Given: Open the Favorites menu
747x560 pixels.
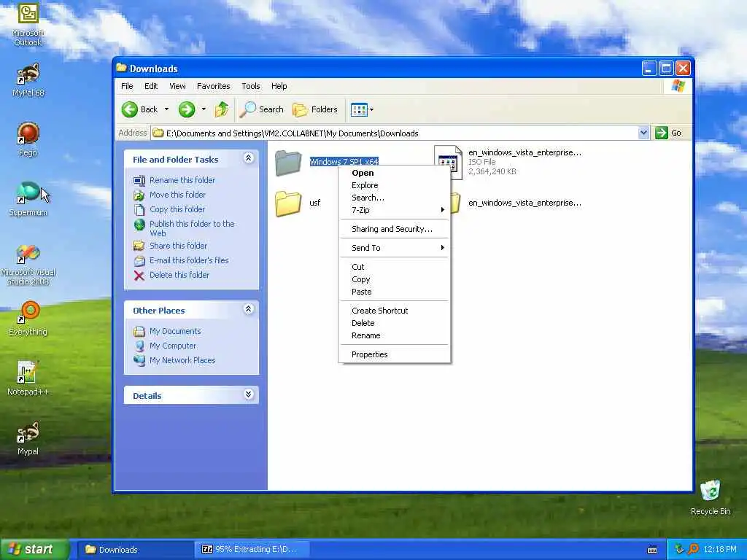Looking at the screenshot, I should (214, 86).
